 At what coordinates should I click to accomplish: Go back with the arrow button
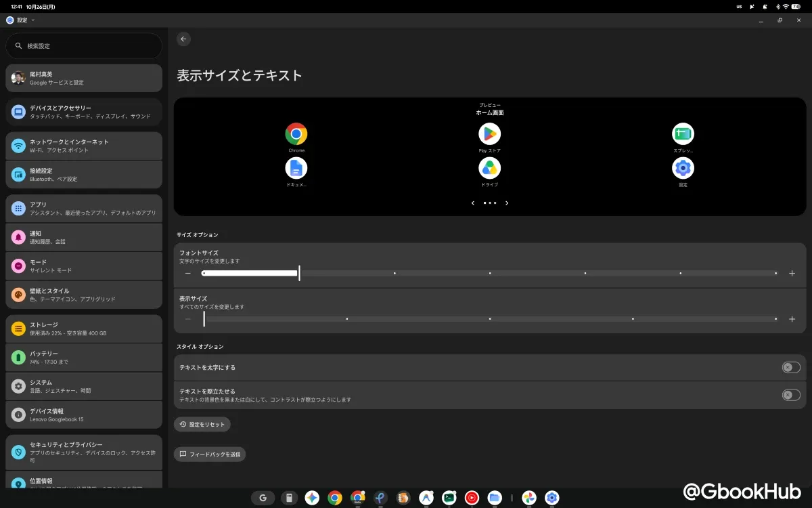183,39
